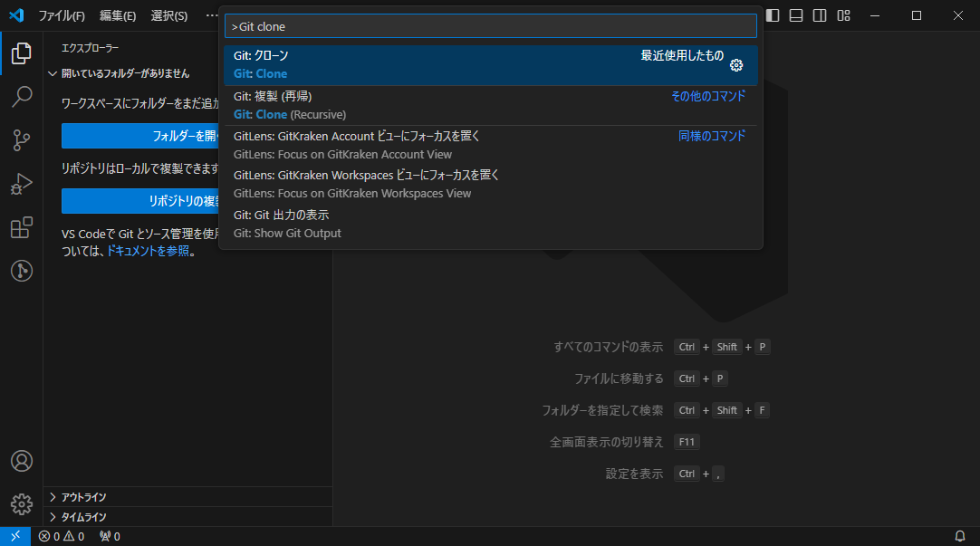Open the Explorer view in activity bar
The image size is (980, 546).
click(x=21, y=53)
